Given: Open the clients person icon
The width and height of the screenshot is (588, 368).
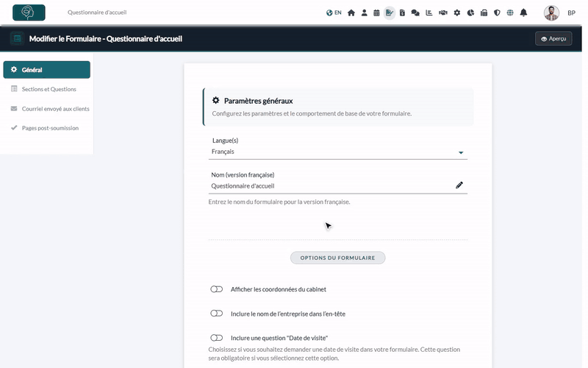Looking at the screenshot, I should [364, 13].
